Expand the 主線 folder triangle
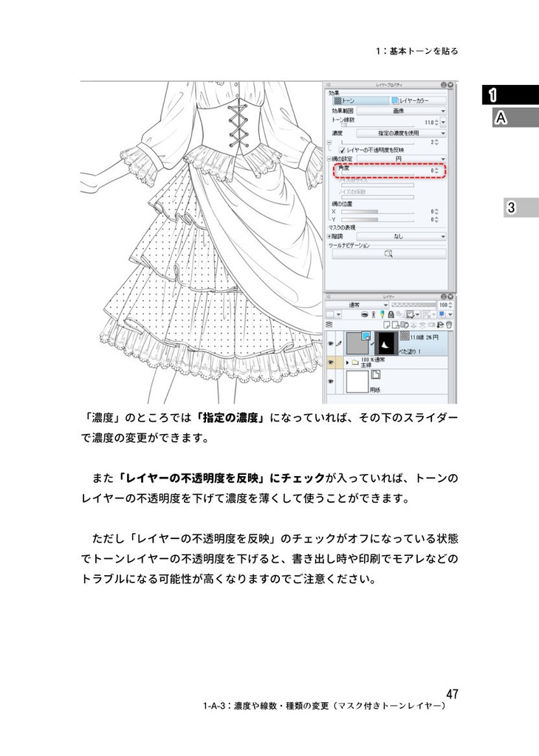539x756 pixels. point(347,362)
